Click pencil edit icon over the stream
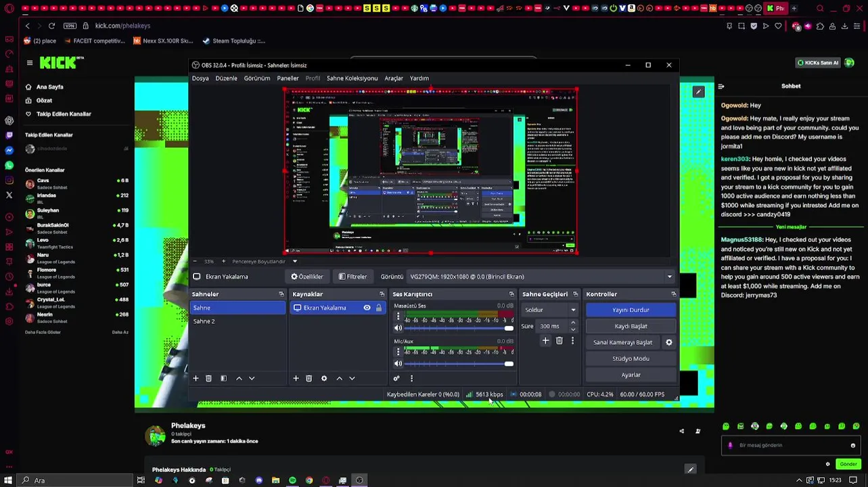868x487 pixels. 698,91
